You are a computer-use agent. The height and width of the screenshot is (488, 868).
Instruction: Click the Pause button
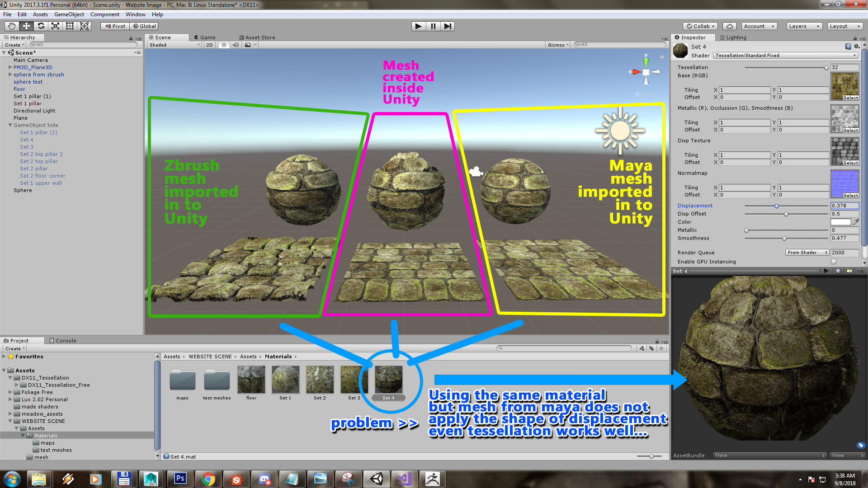433,26
